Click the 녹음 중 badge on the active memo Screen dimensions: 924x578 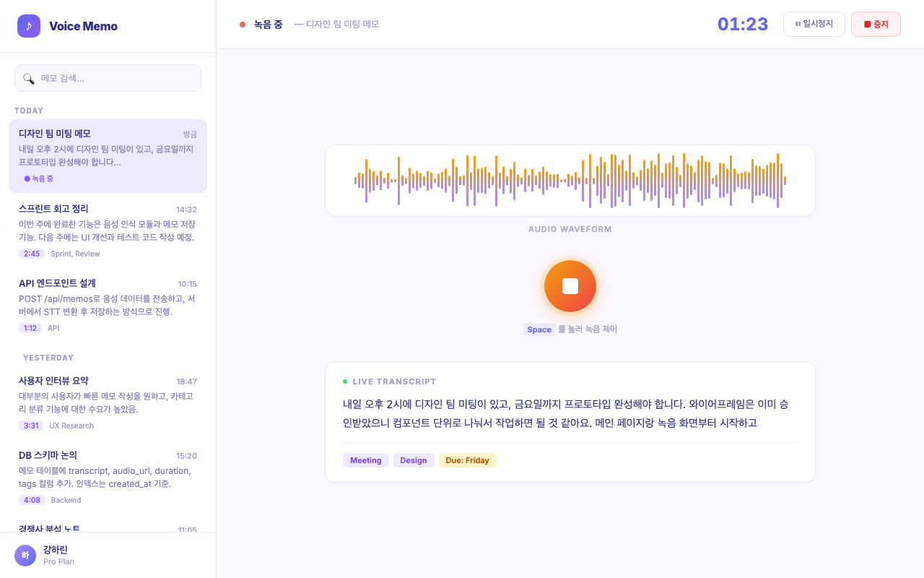tap(36, 178)
